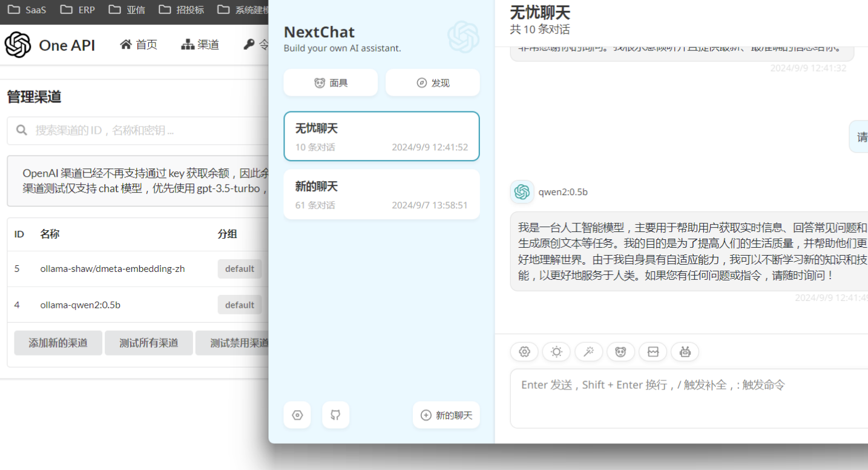This screenshot has height=470, width=868.
Task: Click the qwen2:0.5b bot avatar
Action: (522, 192)
